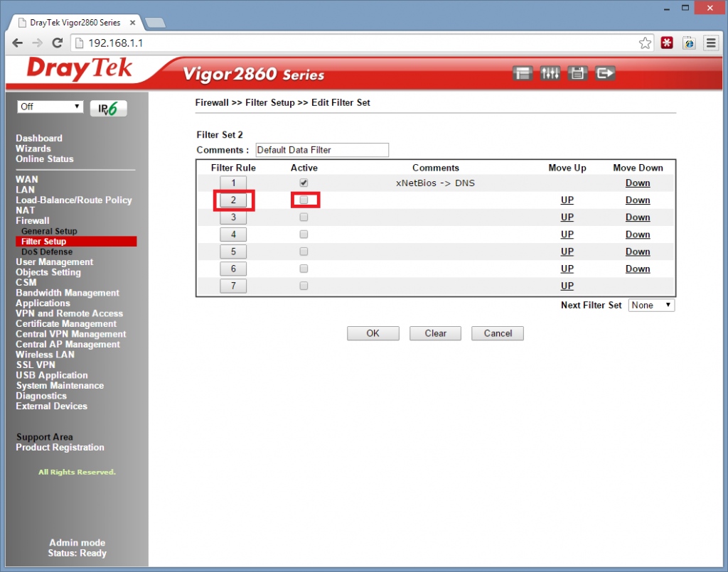Image resolution: width=728 pixels, height=572 pixels.
Task: Move filter rule 2 UP
Action: [567, 200]
